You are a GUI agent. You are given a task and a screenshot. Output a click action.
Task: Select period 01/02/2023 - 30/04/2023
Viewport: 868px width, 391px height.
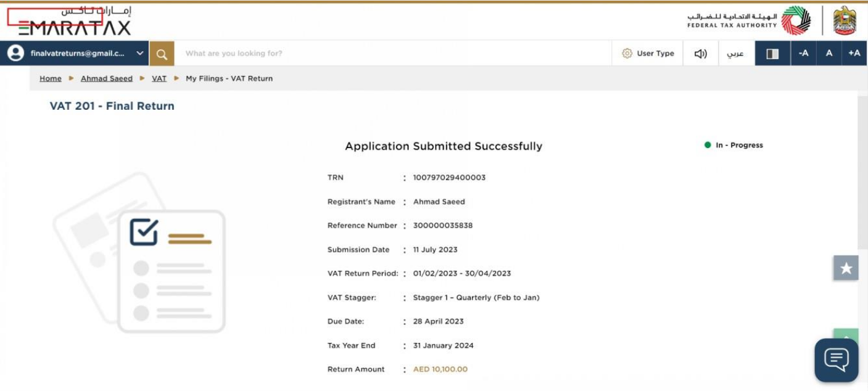[462, 273]
